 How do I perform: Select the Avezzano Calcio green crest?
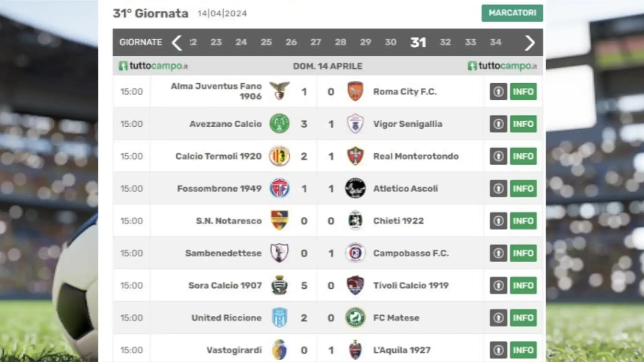(279, 124)
